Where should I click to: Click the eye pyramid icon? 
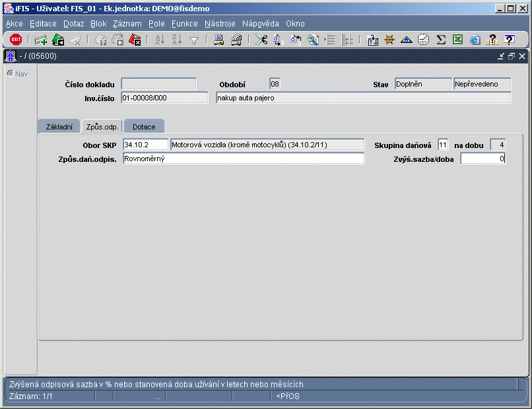tap(406, 40)
